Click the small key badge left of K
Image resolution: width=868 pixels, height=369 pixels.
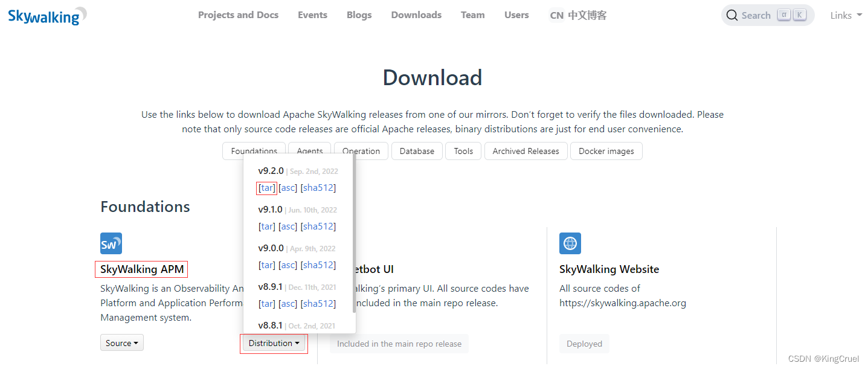[783, 14]
